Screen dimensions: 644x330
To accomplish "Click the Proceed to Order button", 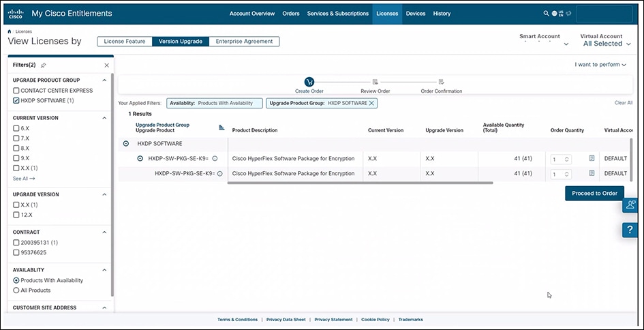I will pyautogui.click(x=594, y=193).
